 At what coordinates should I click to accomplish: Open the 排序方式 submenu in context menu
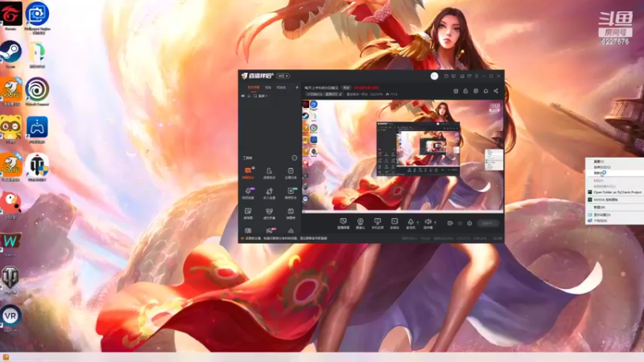(615, 167)
